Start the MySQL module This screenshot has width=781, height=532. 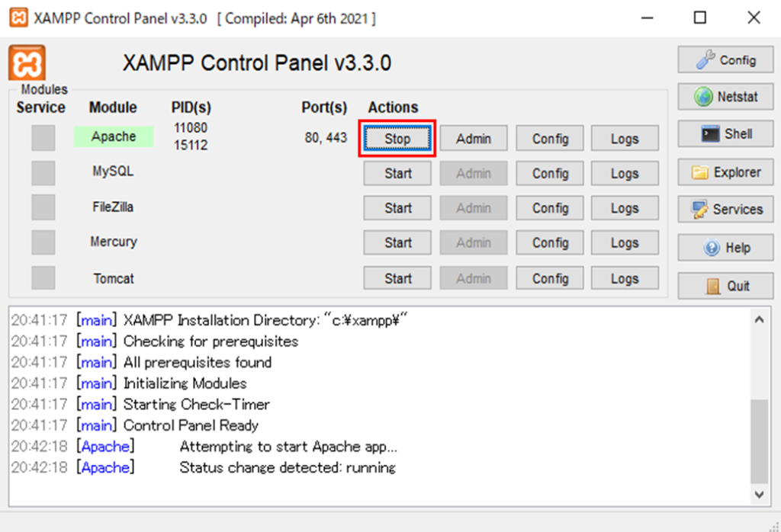(x=397, y=174)
